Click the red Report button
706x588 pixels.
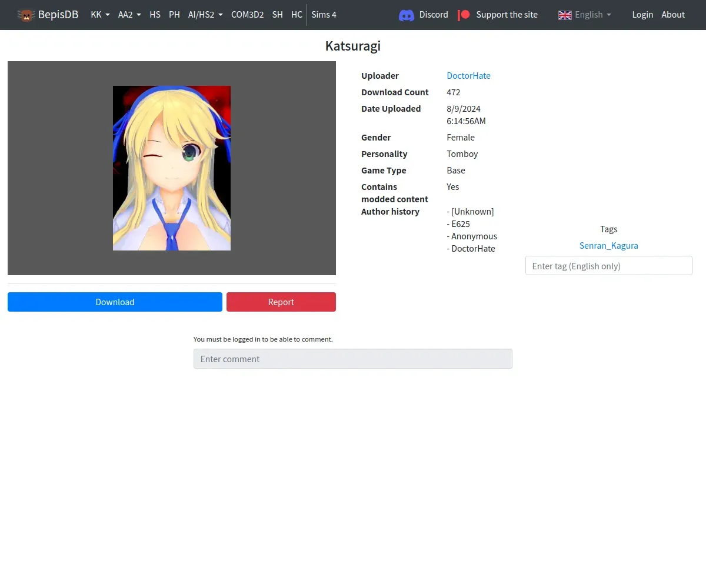(281, 302)
